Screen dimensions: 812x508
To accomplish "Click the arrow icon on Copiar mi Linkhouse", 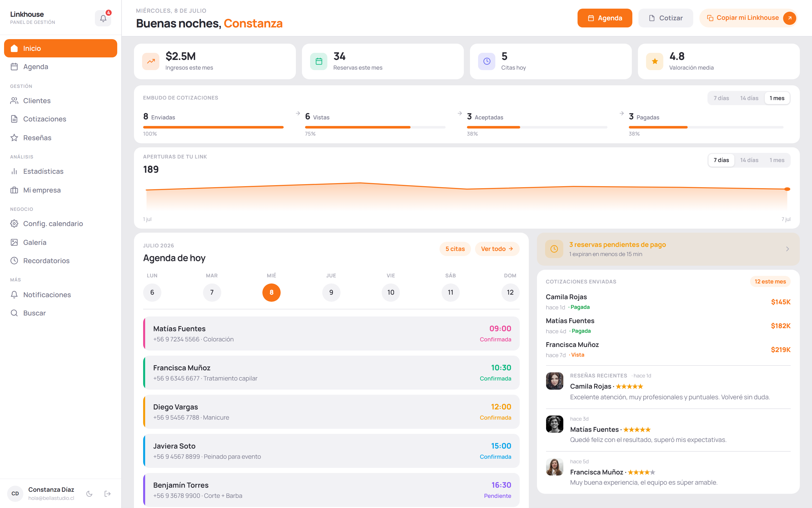I will tap(789, 18).
